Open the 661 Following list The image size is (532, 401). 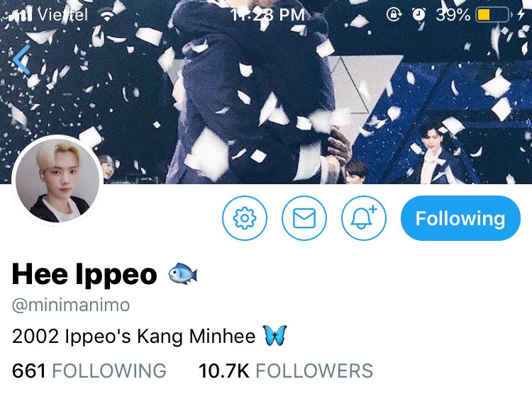[89, 371]
